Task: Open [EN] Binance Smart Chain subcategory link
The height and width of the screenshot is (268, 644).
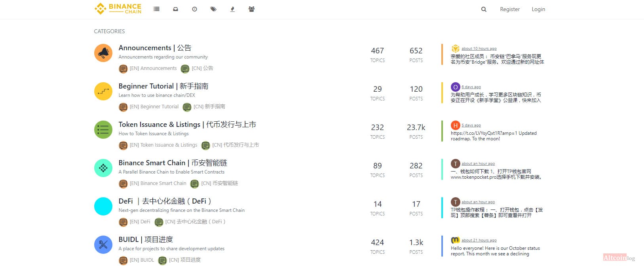Action: tap(158, 183)
